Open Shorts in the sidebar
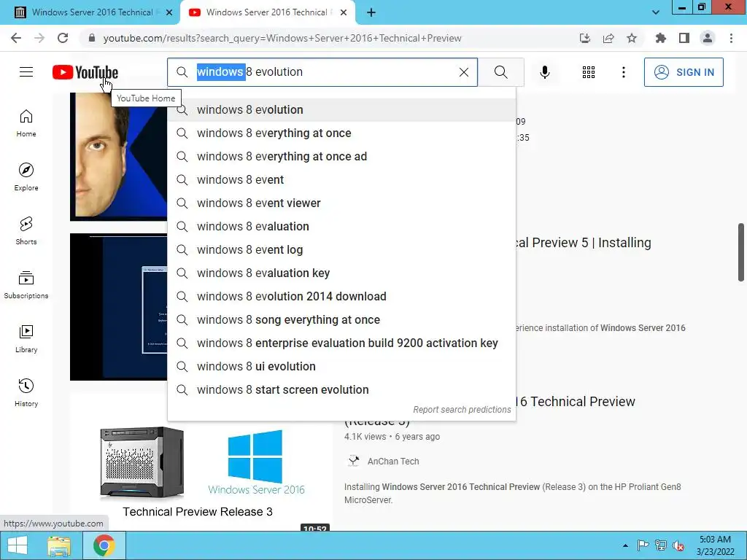The width and height of the screenshot is (747, 560). click(x=26, y=231)
